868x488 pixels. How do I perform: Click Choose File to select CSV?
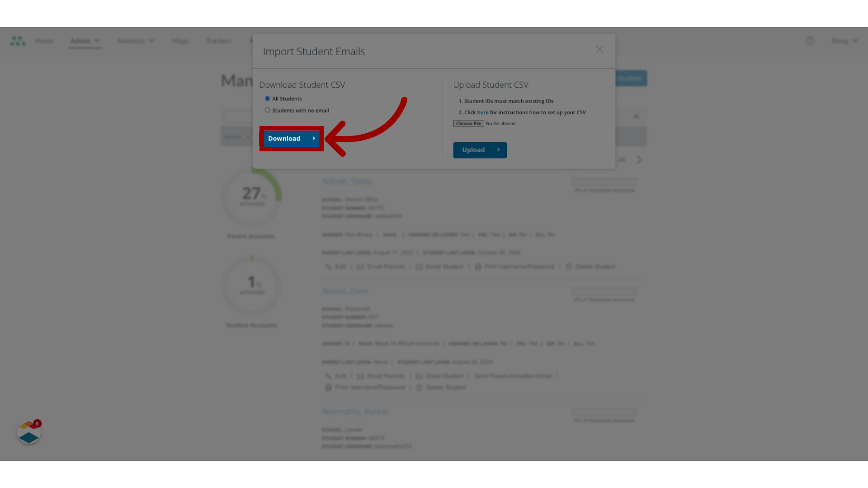tap(468, 123)
